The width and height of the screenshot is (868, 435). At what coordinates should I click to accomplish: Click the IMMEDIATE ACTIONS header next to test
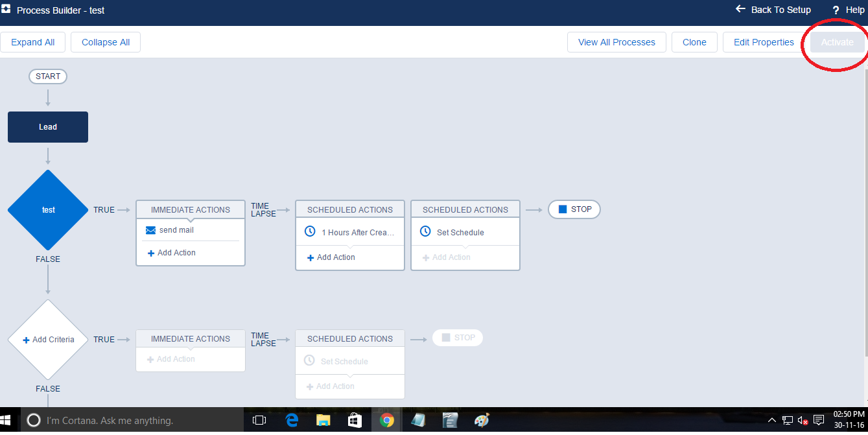click(191, 209)
